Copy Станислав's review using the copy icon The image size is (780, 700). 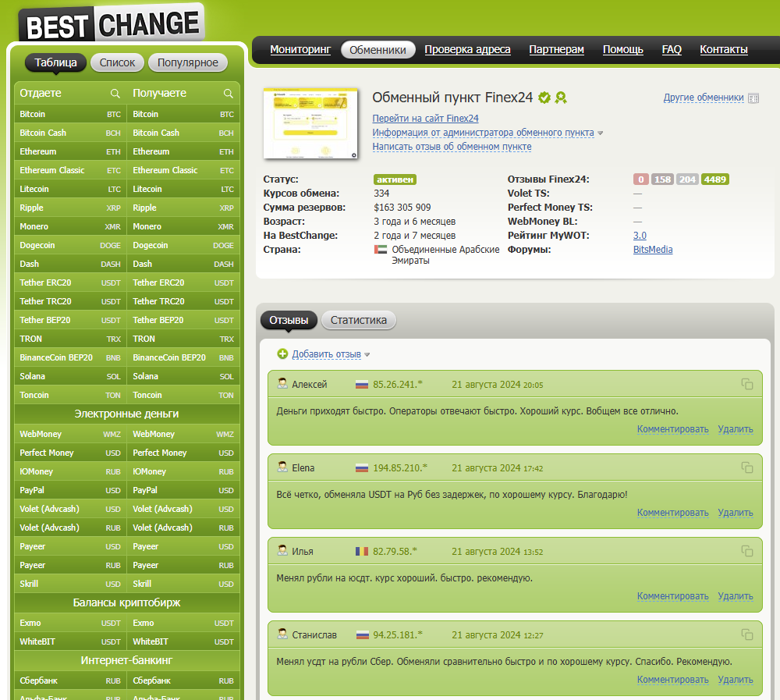click(747, 634)
